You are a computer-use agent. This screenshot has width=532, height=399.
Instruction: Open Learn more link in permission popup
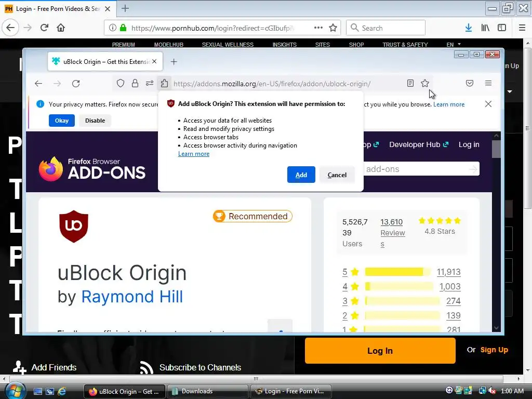coord(194,154)
